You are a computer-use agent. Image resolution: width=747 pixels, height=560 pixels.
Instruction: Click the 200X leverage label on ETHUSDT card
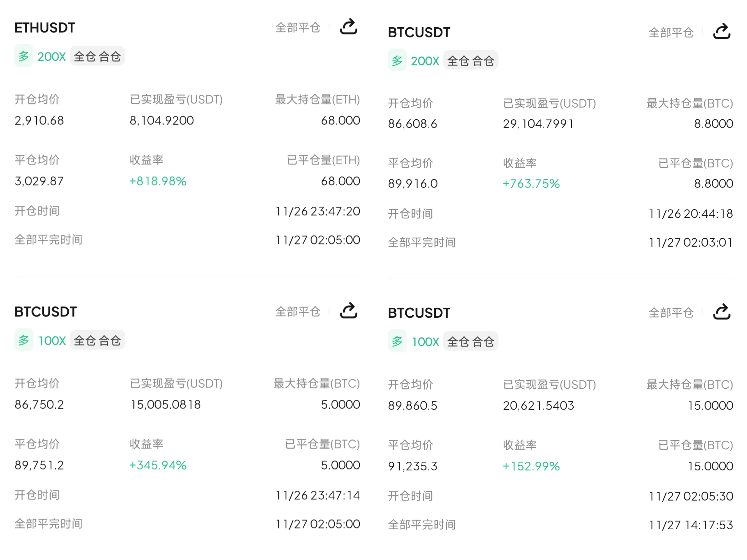click(51, 57)
